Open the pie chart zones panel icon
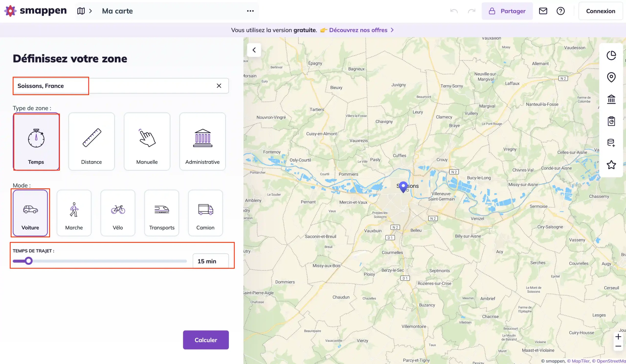Screen dimensions: 626x364 pyautogui.click(x=611, y=55)
